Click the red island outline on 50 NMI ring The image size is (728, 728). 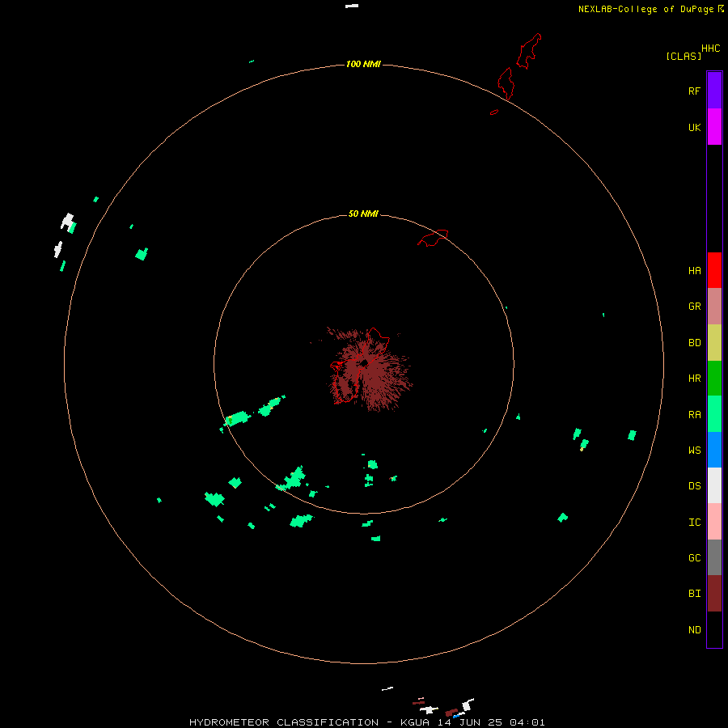433,238
